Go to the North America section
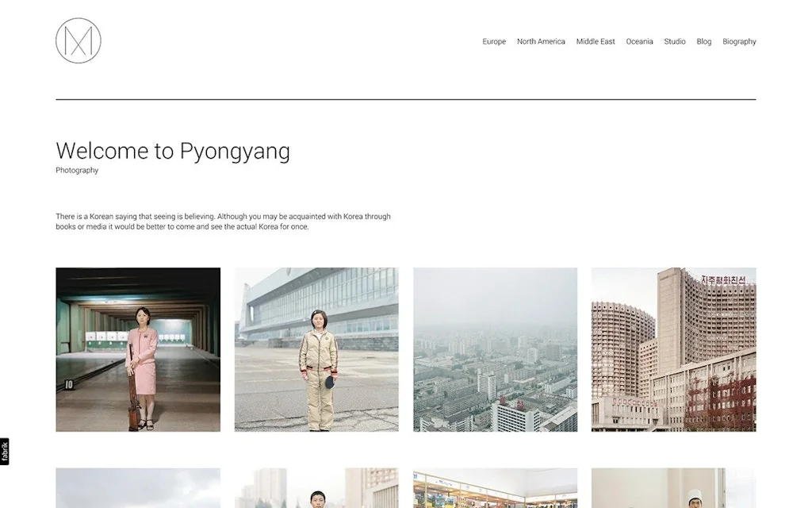This screenshot has height=508, width=812. pyautogui.click(x=541, y=41)
